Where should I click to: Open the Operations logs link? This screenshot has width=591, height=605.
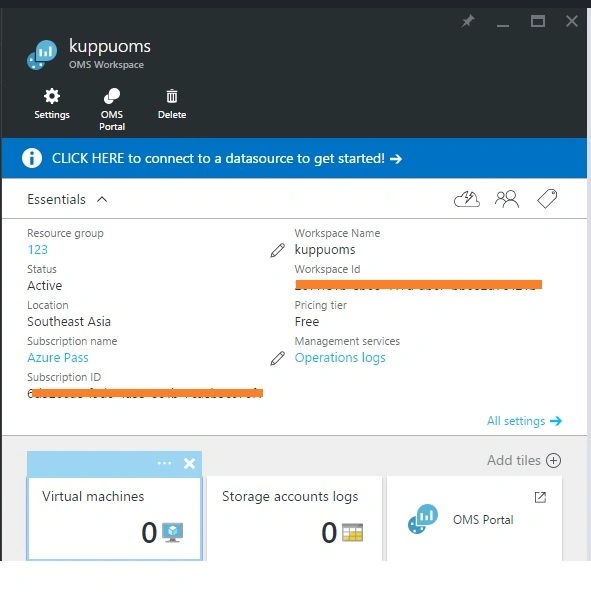pyautogui.click(x=340, y=358)
